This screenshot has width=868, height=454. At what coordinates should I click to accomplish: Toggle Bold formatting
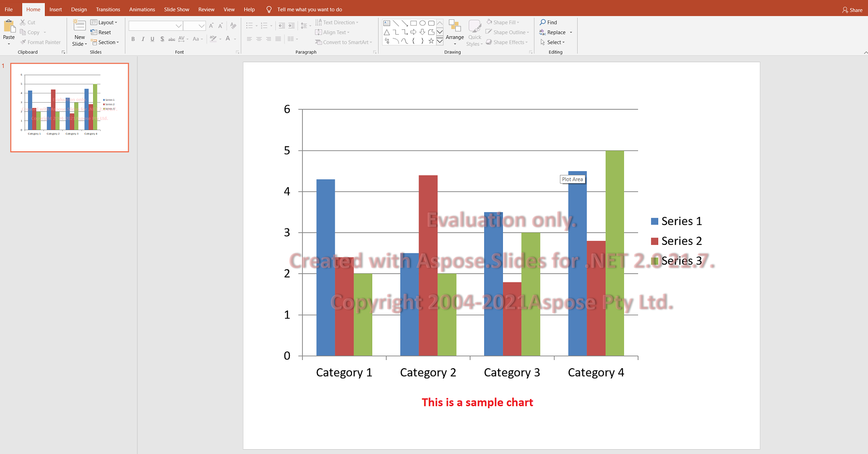coord(133,39)
